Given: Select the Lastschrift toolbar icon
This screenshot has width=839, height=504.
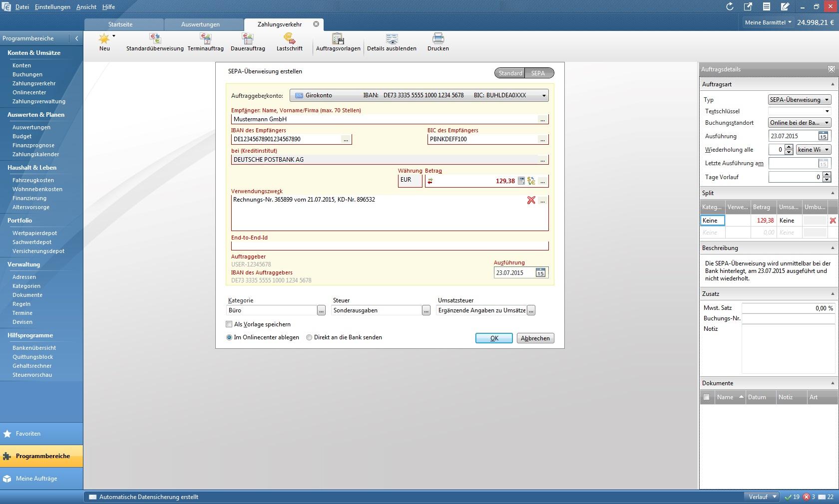Looking at the screenshot, I should coord(289,39).
